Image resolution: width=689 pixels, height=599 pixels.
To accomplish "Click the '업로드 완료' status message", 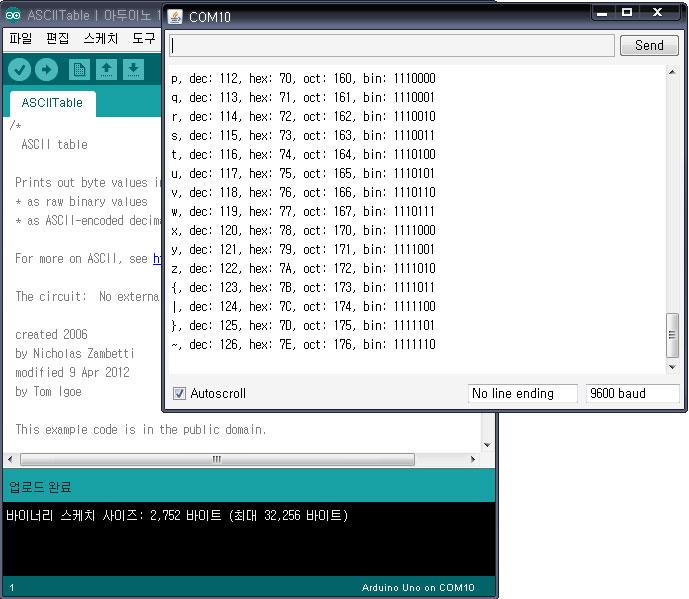I will point(40,486).
